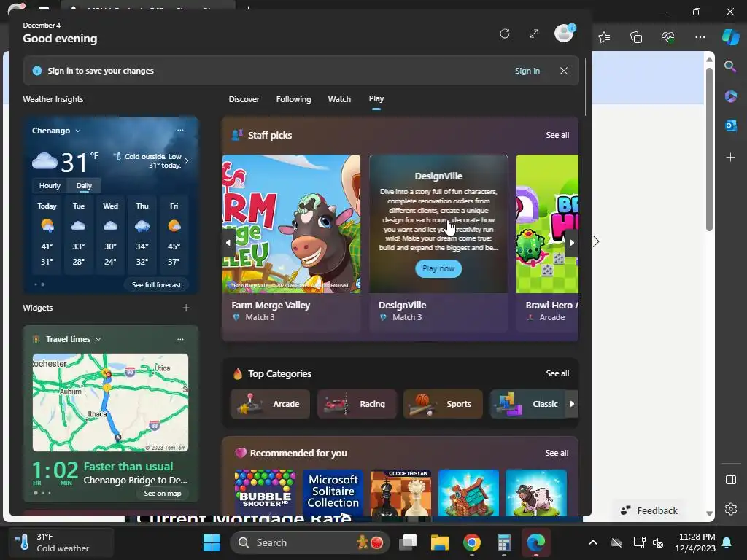Open Chenango location dropdown
Viewport: 747px width, 560px height.
click(x=56, y=131)
